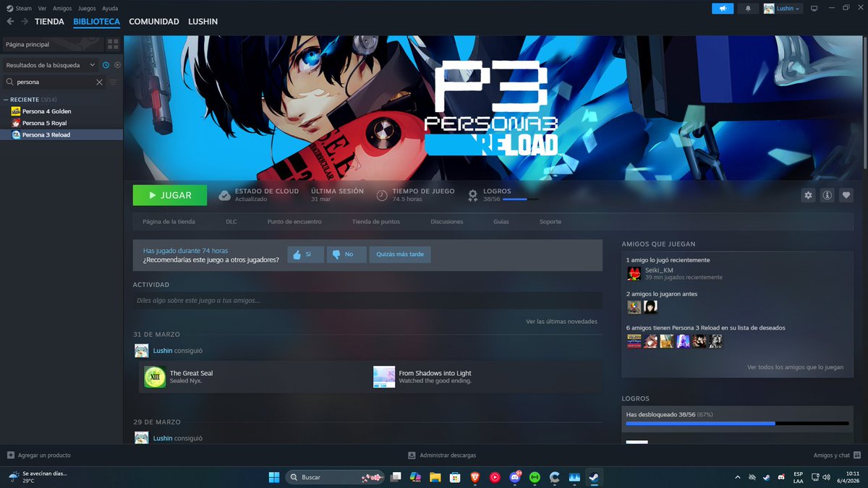Add Persona 3 Reload to favorites heart
This screenshot has width=868, height=488.
(846, 195)
